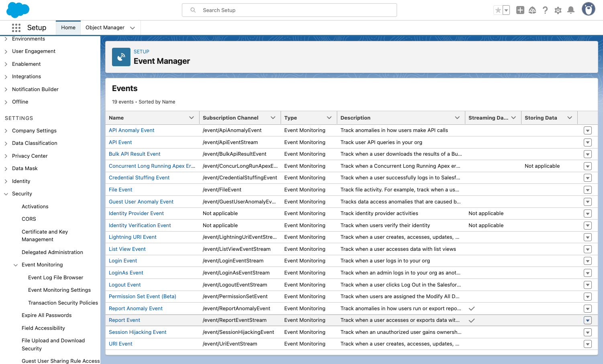603x364 pixels.
Task: Open the Object Manager tab
Action: click(105, 28)
